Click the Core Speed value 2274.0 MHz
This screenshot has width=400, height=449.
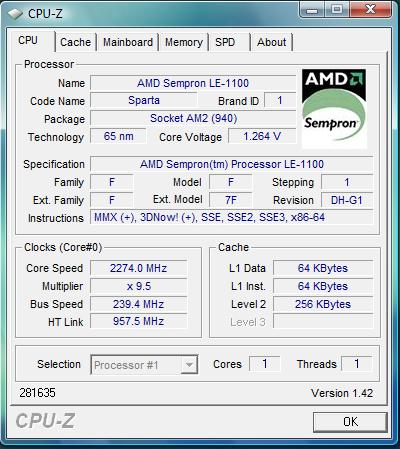[x=139, y=268]
